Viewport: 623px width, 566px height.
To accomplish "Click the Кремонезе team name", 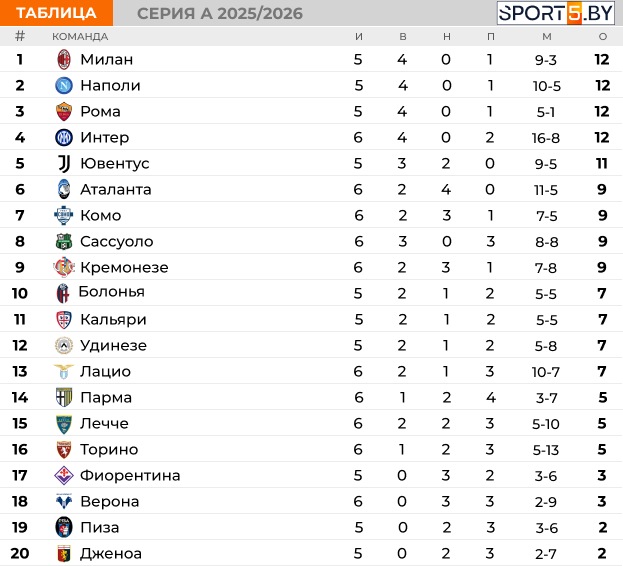I will coord(124,267).
